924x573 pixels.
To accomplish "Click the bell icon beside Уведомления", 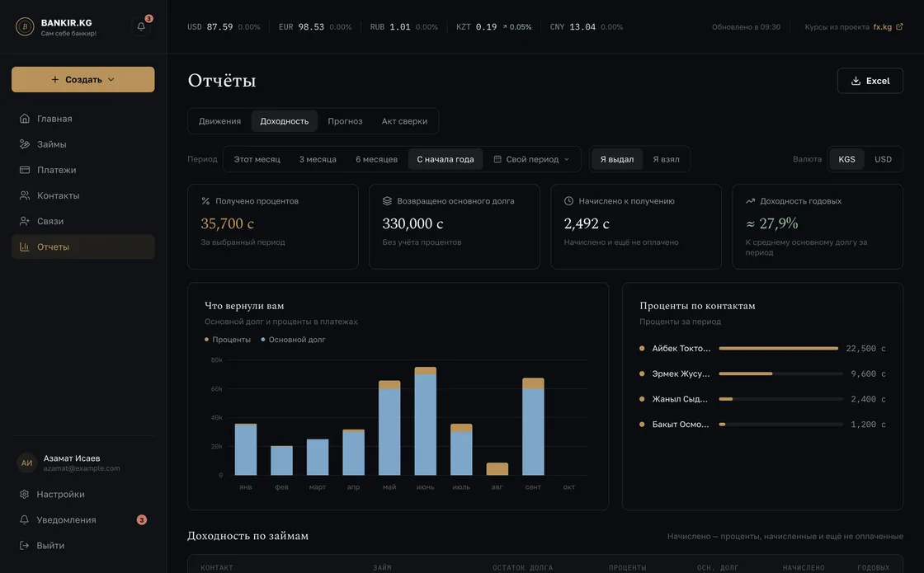I will click(24, 520).
